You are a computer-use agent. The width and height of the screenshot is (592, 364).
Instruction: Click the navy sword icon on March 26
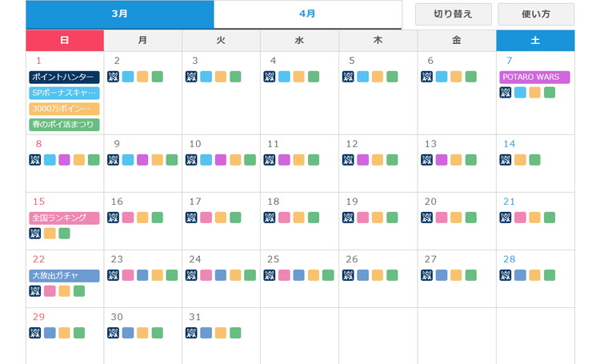[x=348, y=275]
